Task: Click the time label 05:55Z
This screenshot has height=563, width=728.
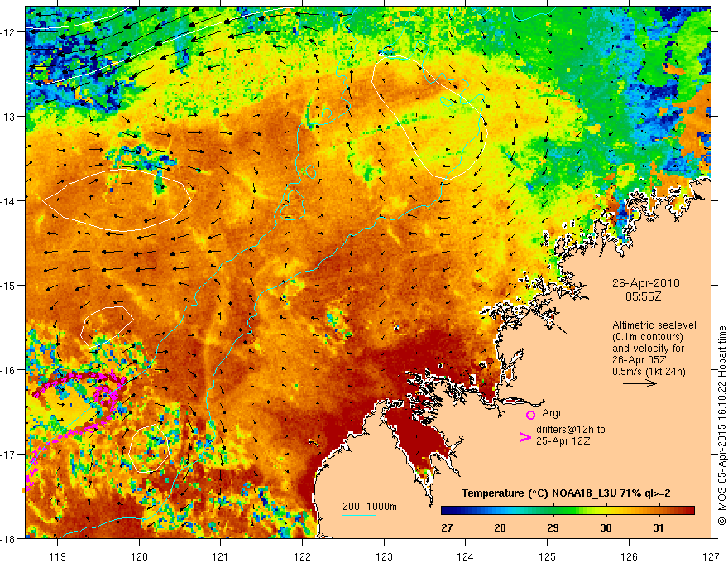Action: [x=644, y=296]
